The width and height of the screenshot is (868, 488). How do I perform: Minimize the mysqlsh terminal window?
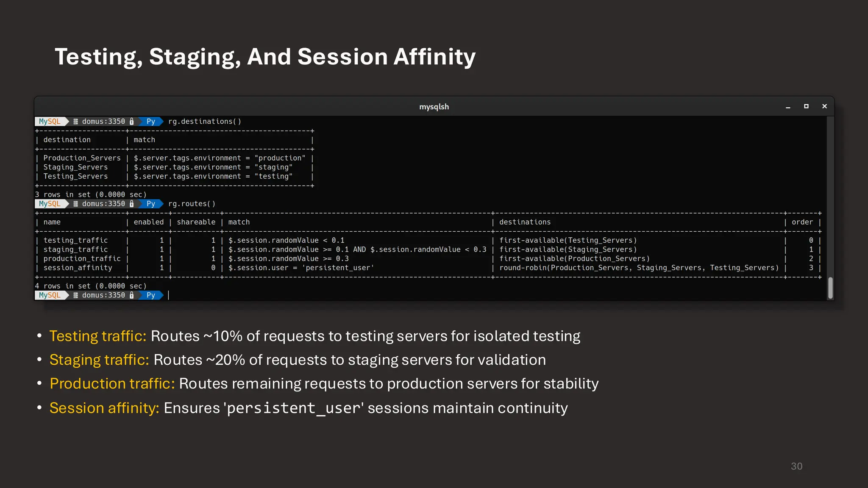tap(788, 107)
